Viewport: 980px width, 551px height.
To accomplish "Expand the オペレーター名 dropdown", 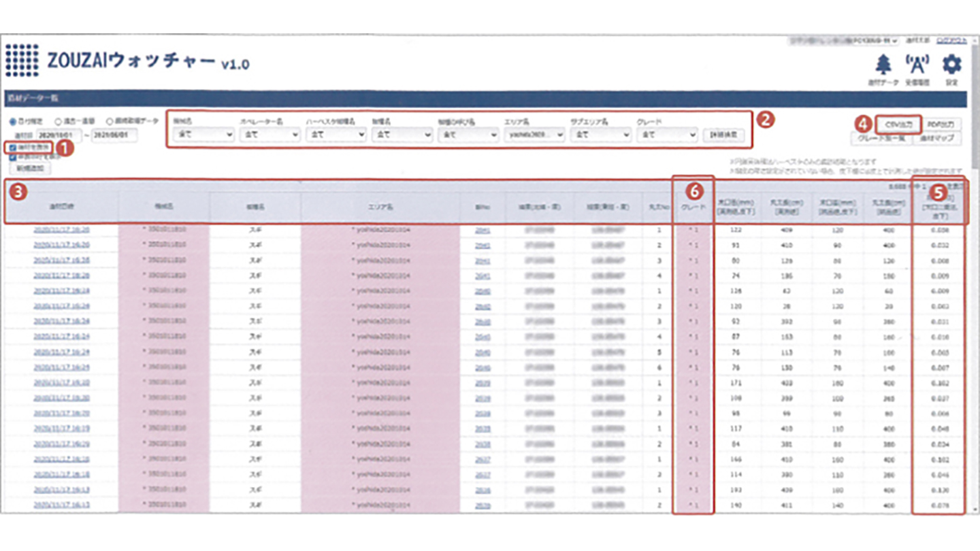I will click(x=269, y=135).
